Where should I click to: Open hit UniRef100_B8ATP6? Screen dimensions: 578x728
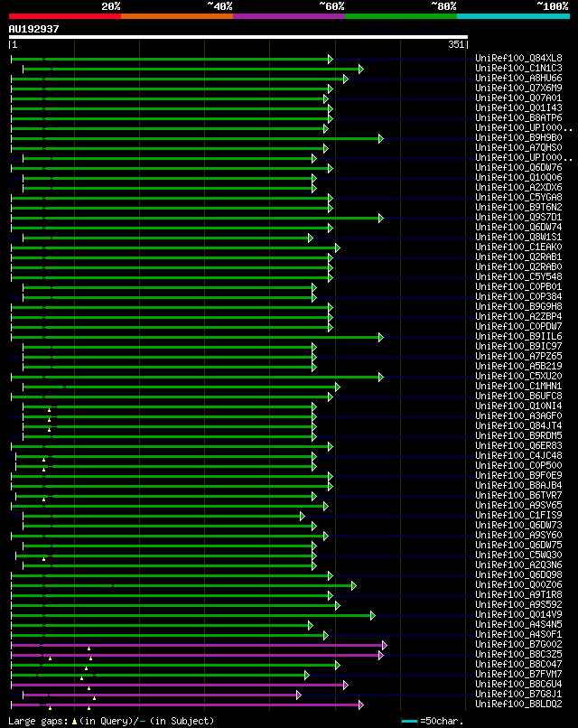(518, 118)
